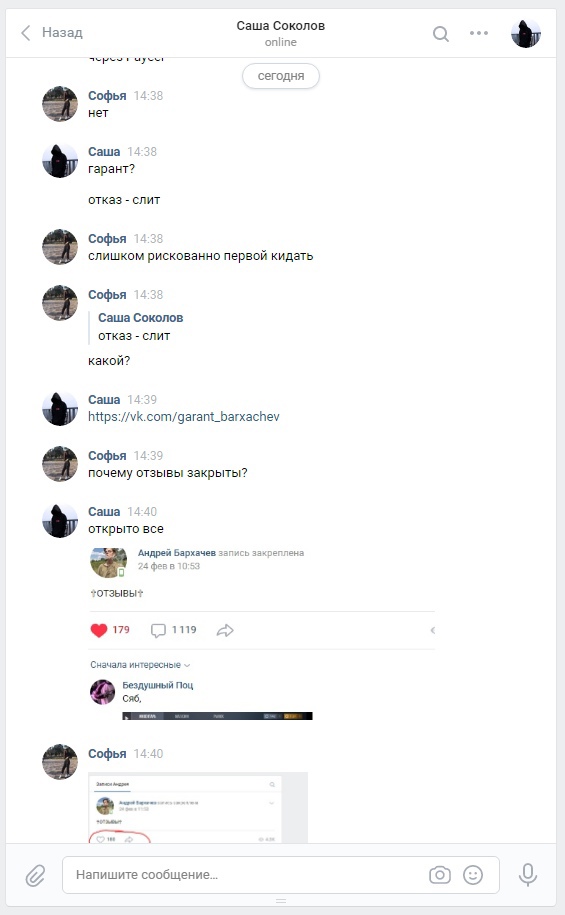This screenshot has height=915, width=565.
Task: Open Андрей Бархачев author name link
Action: click(x=176, y=553)
